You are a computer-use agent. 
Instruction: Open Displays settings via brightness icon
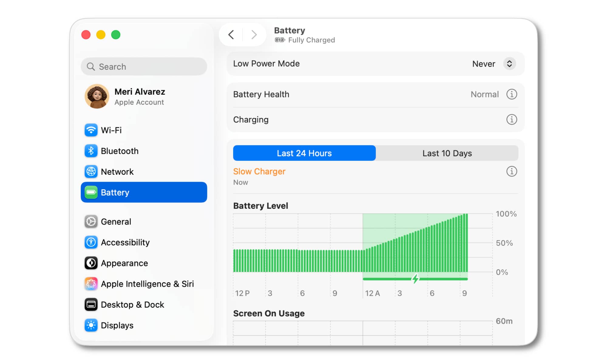(x=91, y=325)
